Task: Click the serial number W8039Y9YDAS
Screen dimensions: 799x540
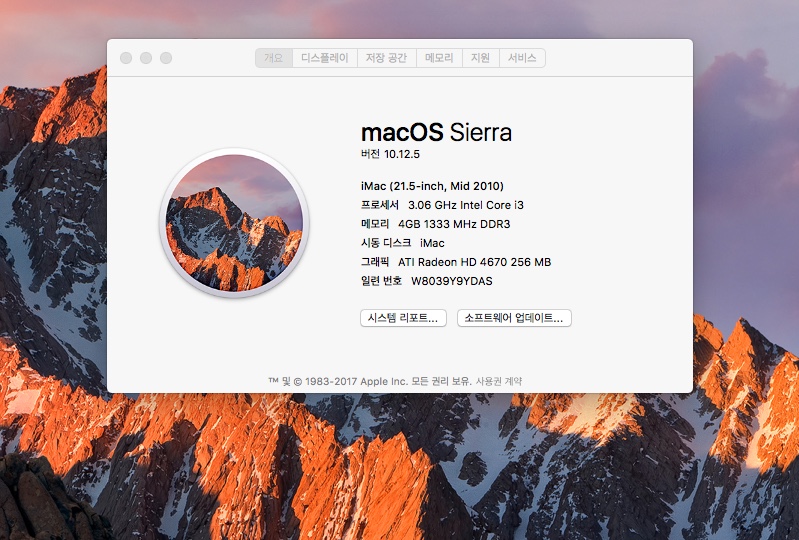Action: 451,281
